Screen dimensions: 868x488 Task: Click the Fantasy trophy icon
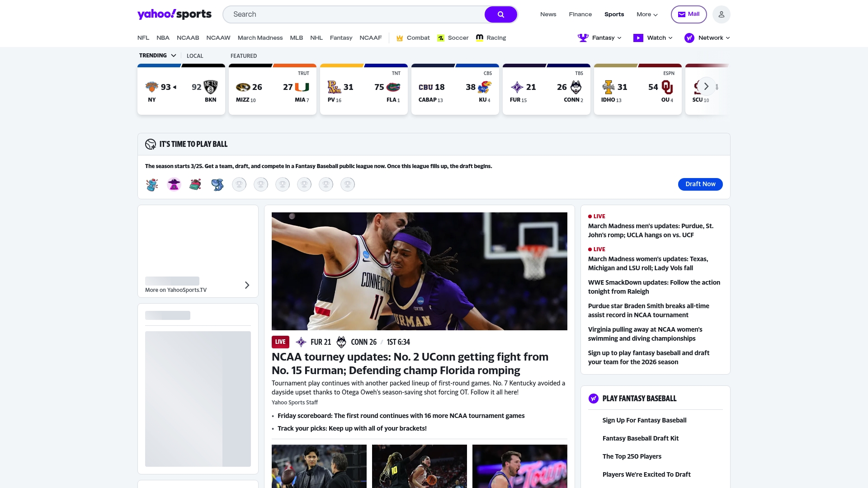coord(583,38)
